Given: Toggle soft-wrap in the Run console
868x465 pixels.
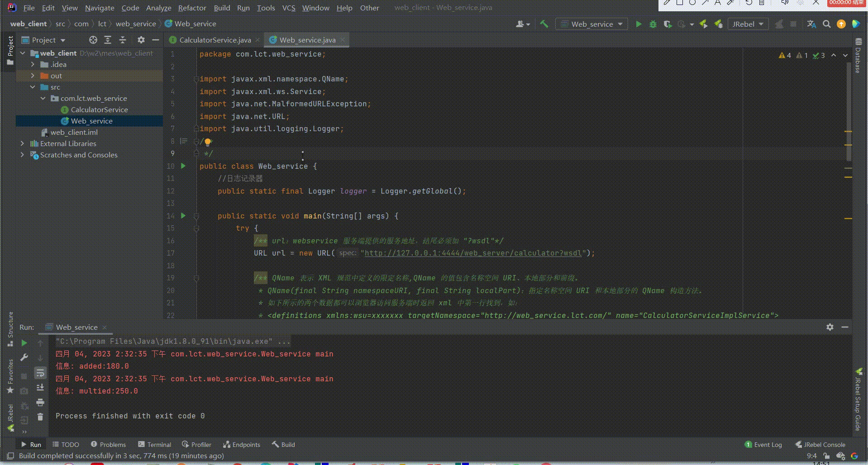Looking at the screenshot, I should [40, 373].
